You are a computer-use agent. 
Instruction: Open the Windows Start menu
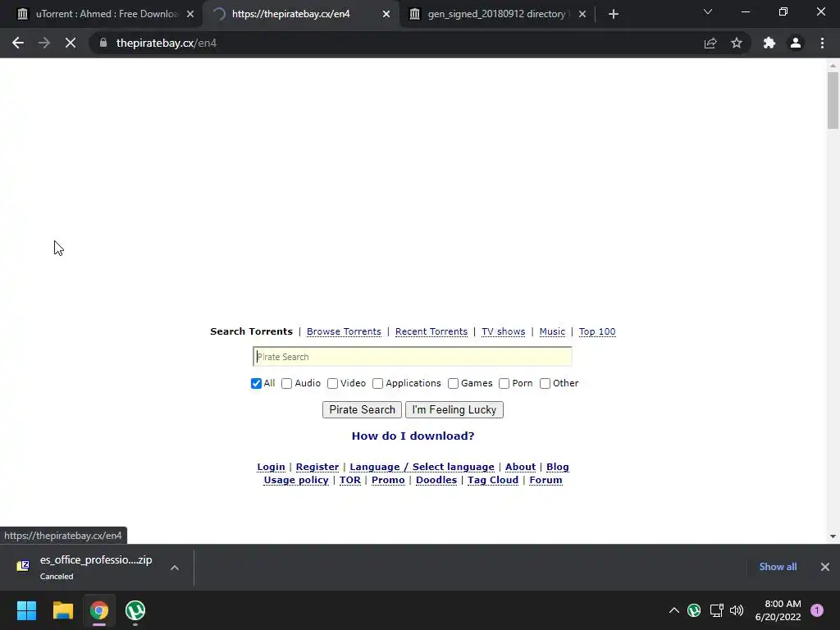click(26, 610)
